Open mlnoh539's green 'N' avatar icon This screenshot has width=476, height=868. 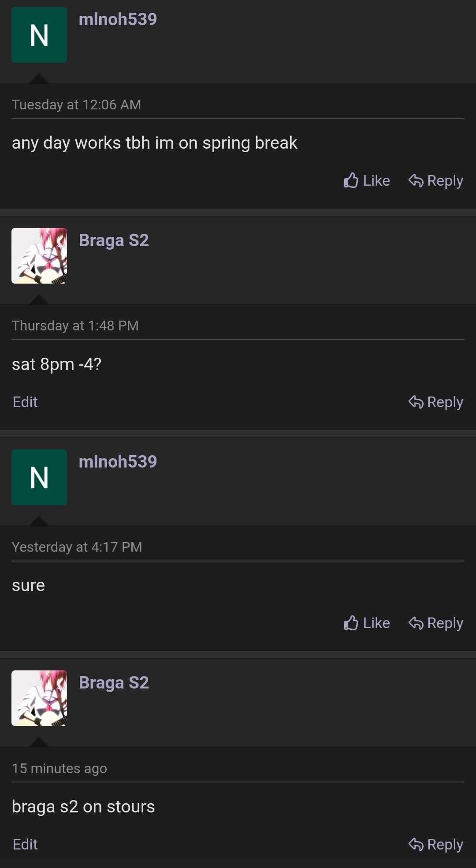click(39, 34)
